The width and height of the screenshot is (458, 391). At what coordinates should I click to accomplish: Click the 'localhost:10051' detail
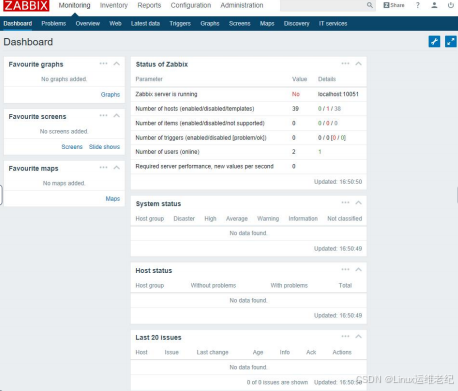tap(338, 94)
